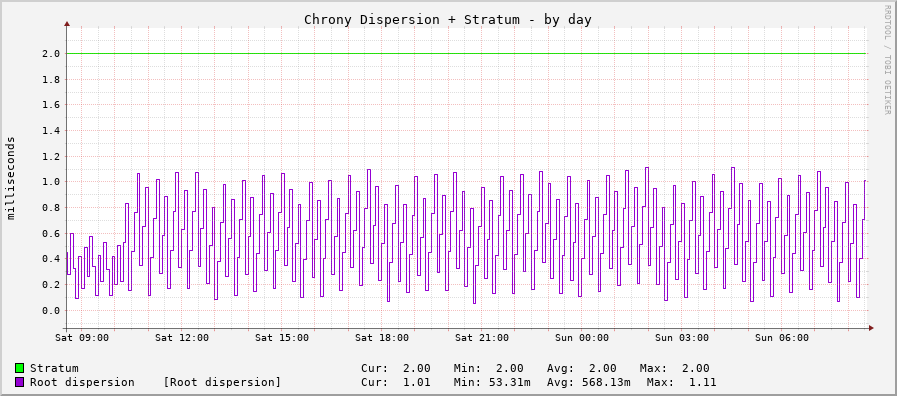
Task: Click the green Stratum legend swatch
Action: [19, 368]
